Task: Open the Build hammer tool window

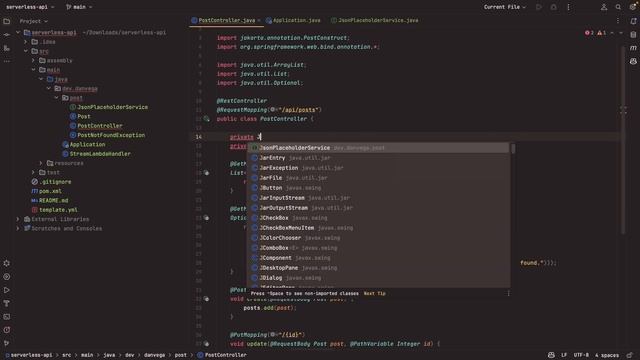Action: [7, 303]
